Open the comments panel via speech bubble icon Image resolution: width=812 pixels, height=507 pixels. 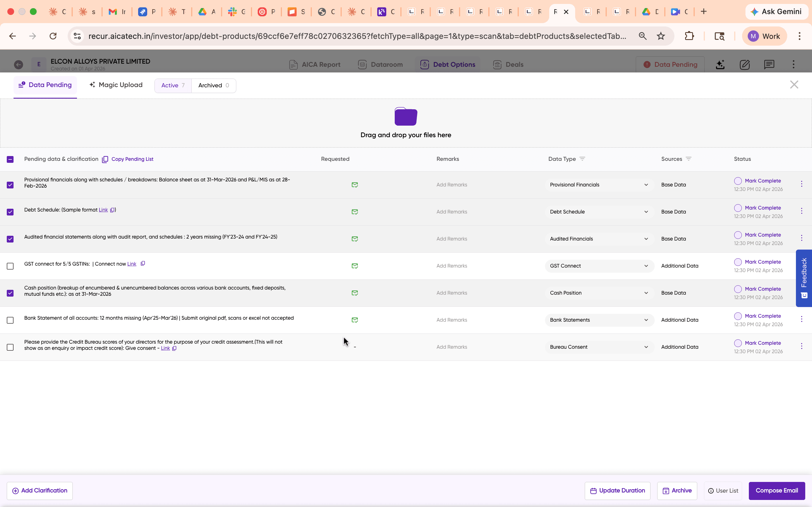(769, 65)
